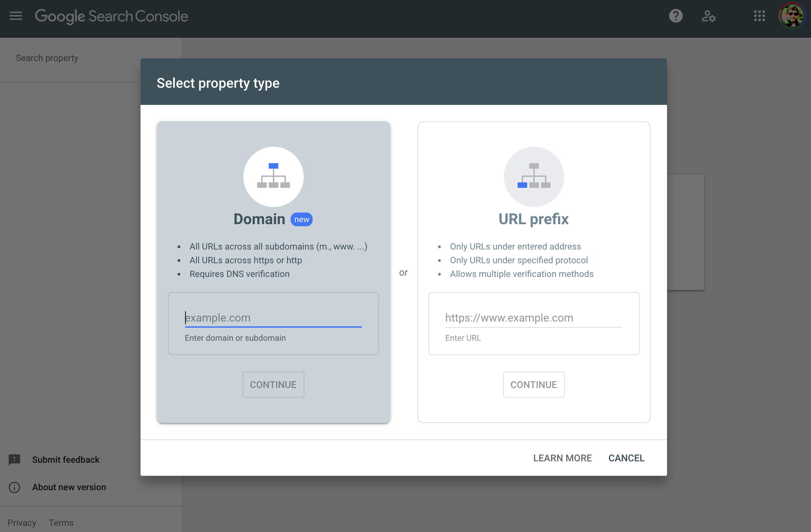Click the Submit feedback icon

14,460
